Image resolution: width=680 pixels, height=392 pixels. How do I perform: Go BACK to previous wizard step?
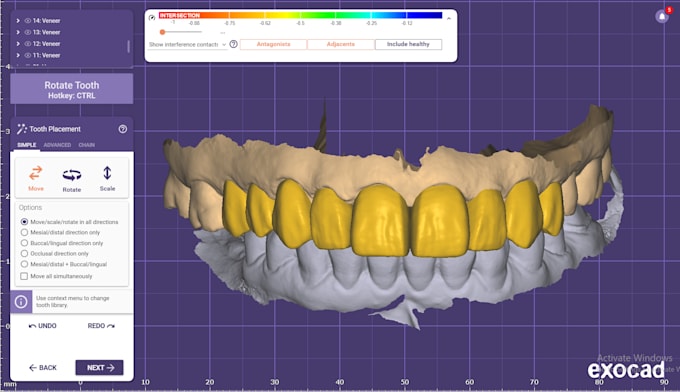(x=43, y=368)
